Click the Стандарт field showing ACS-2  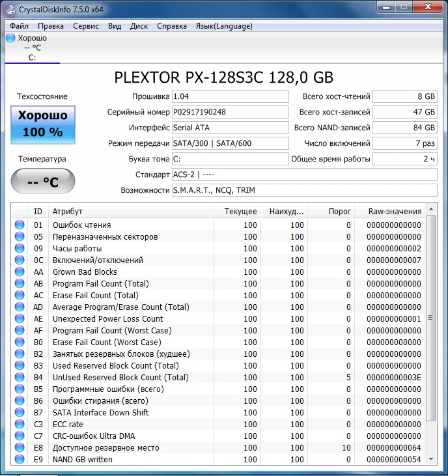[x=305, y=175]
